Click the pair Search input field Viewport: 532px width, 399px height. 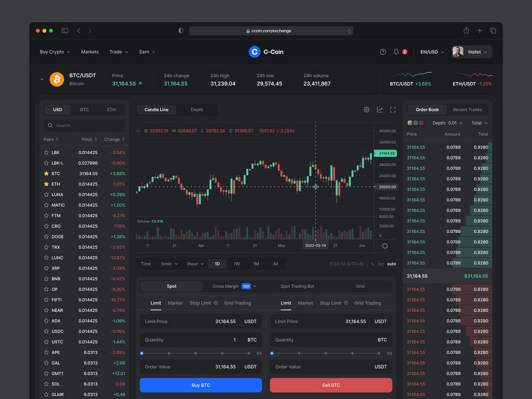85,125
